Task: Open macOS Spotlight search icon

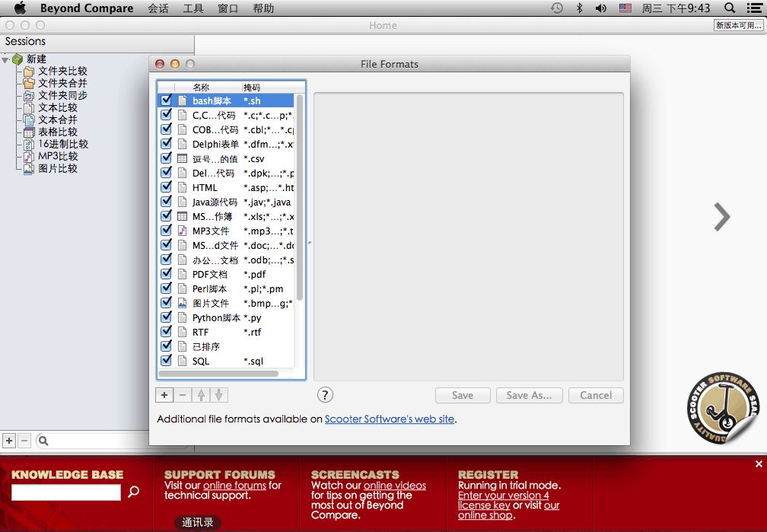Action: [x=730, y=8]
